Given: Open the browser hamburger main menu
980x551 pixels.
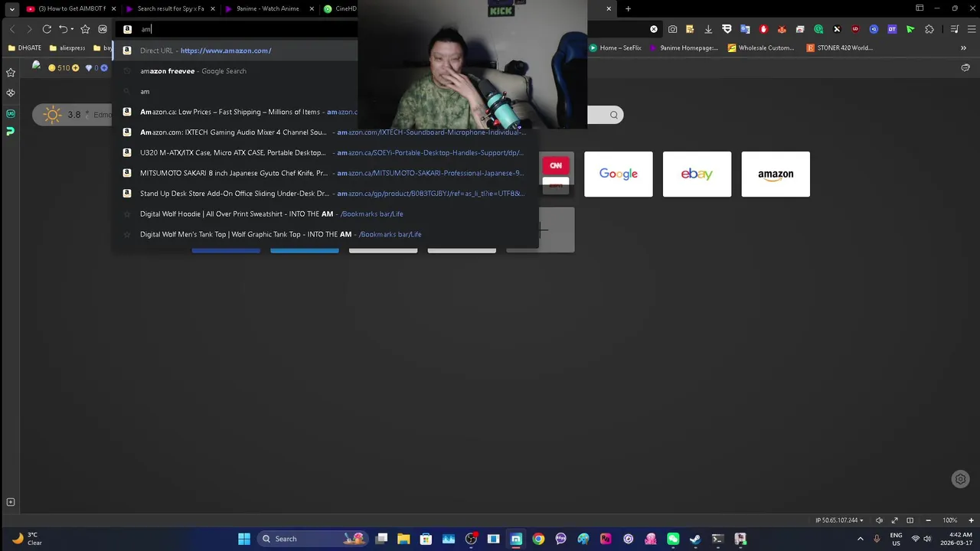Looking at the screenshot, I should click(970, 29).
